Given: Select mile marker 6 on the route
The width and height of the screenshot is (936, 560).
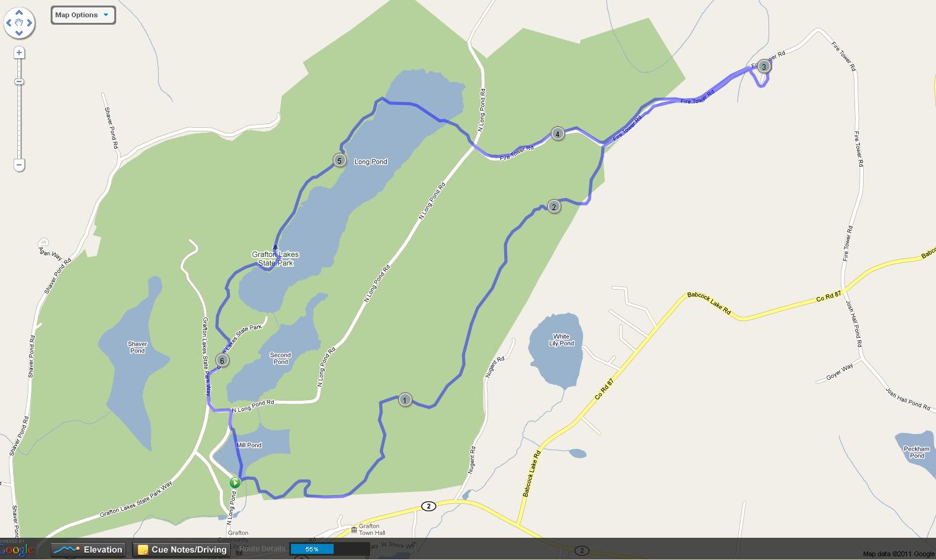Looking at the screenshot, I should point(222,361).
